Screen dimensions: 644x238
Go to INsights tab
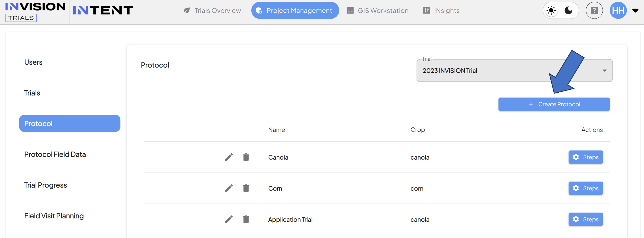[441, 11]
